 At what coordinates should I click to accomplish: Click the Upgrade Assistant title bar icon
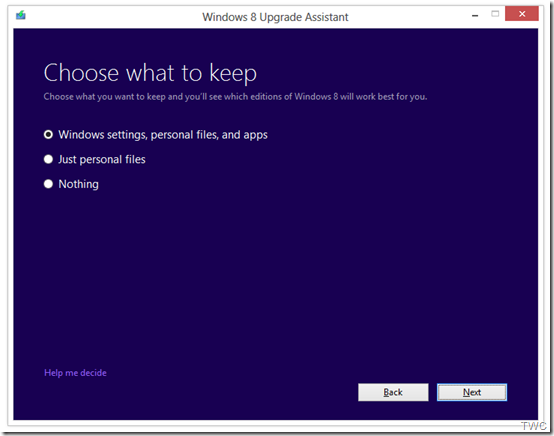point(21,16)
